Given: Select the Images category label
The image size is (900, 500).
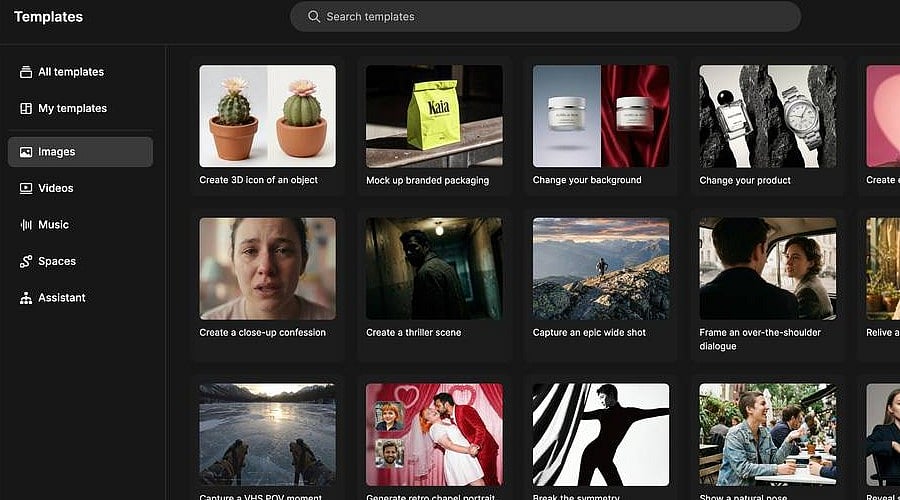Looking at the screenshot, I should click(x=56, y=152).
